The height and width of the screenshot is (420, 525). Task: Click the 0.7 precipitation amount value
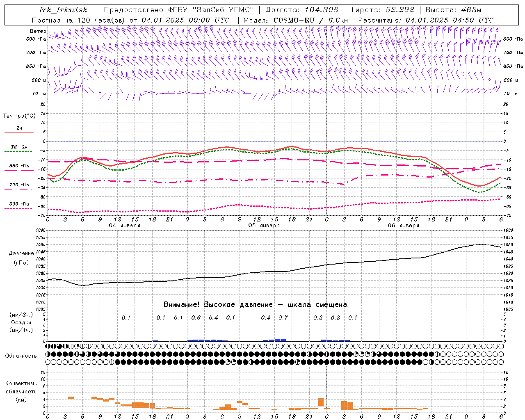point(283,317)
